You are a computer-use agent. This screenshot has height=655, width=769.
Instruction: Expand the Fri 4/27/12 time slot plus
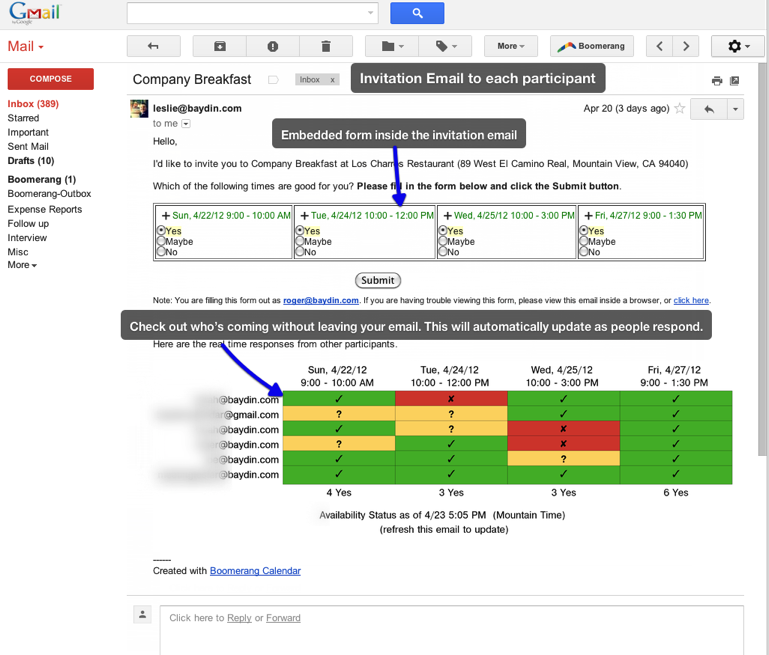(x=589, y=216)
